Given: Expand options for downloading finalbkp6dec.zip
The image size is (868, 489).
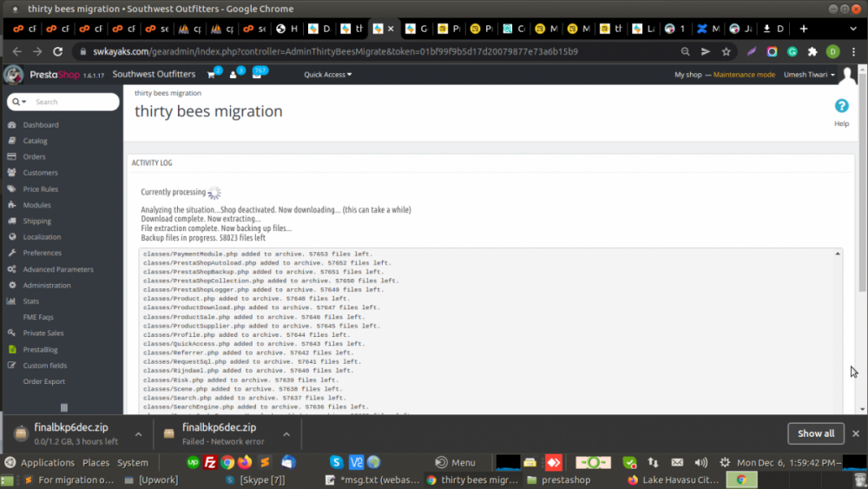Looking at the screenshot, I should 138,433.
